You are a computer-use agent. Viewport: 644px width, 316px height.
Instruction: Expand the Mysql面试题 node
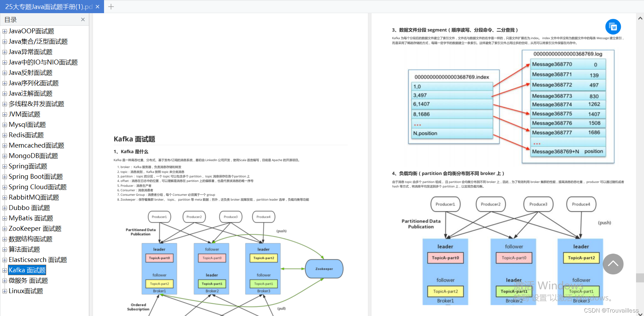click(5, 125)
